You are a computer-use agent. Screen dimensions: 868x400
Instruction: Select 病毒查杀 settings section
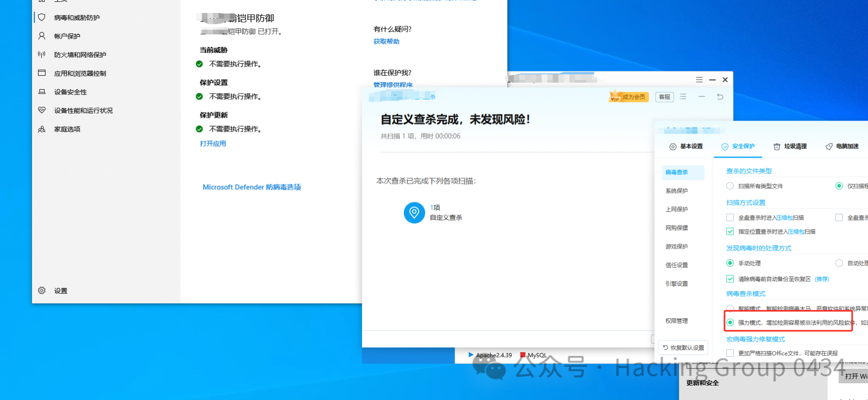point(683,172)
